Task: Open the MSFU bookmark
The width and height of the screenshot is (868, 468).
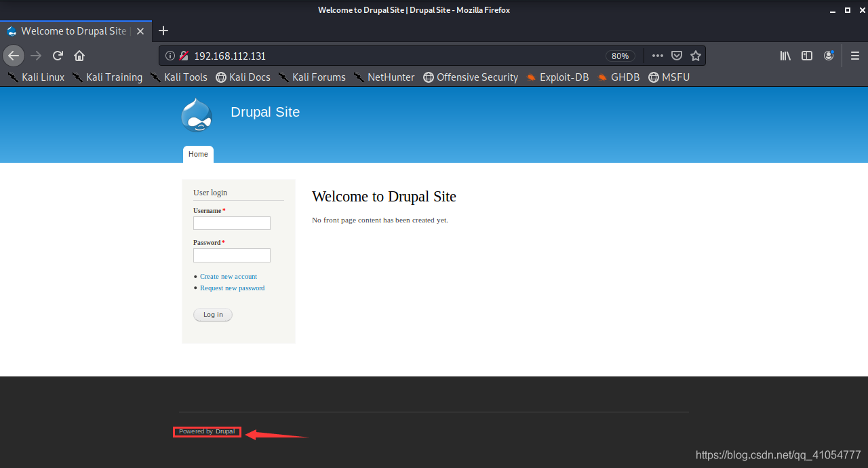Action: tap(669, 77)
